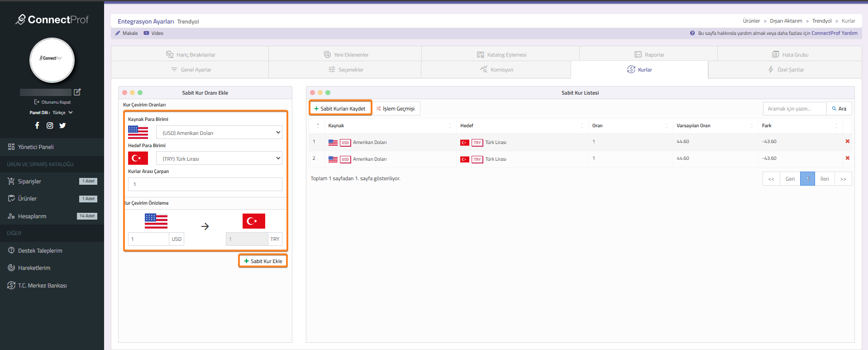This screenshot has height=350, width=868.
Task: Click the Sabit Kur Ekle button
Action: pyautogui.click(x=263, y=261)
